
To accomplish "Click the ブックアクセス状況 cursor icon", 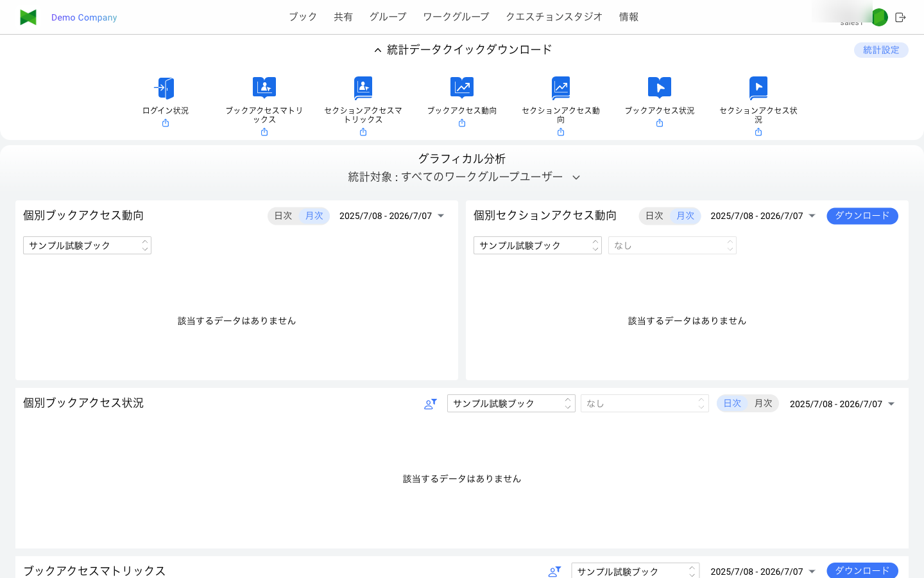I will (660, 88).
